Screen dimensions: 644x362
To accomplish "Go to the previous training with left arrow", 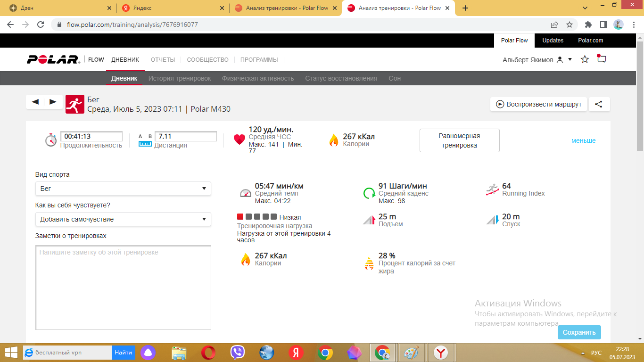I will (35, 102).
